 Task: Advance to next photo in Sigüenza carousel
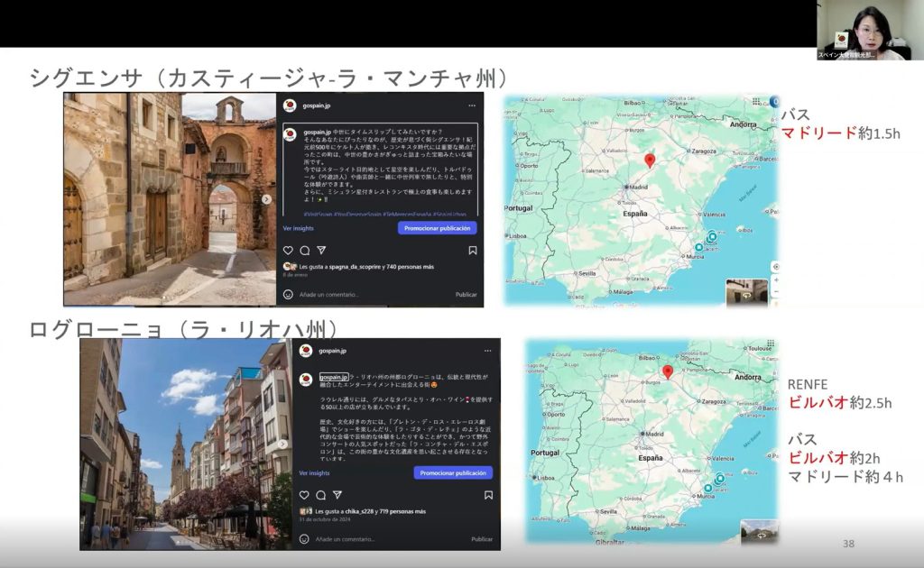tap(266, 199)
